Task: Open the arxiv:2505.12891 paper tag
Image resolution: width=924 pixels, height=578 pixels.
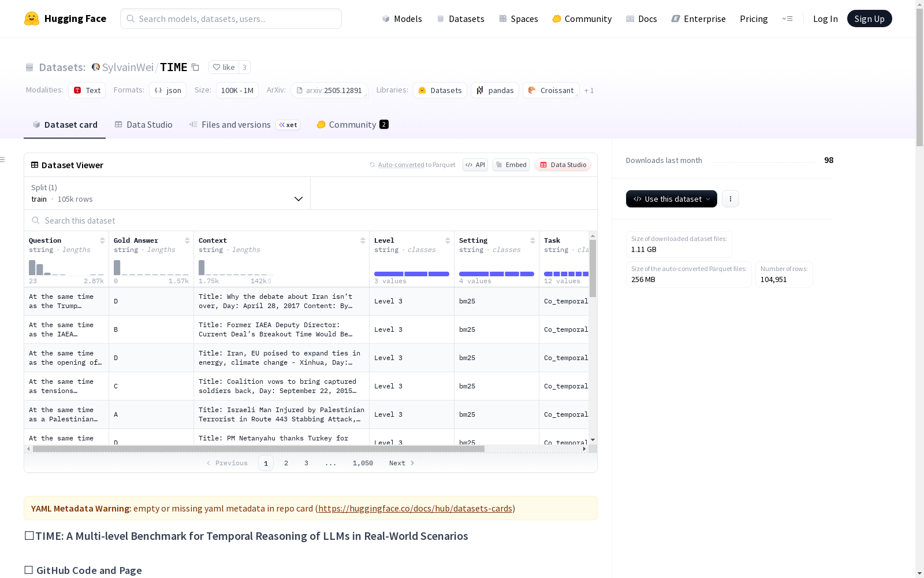Action: pos(329,90)
